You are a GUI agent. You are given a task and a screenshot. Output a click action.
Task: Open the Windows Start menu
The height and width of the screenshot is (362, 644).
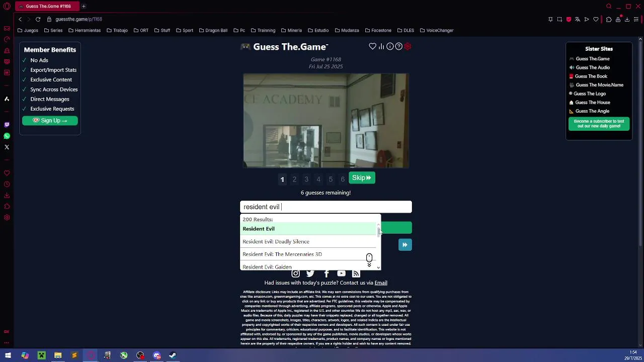tap(8, 355)
